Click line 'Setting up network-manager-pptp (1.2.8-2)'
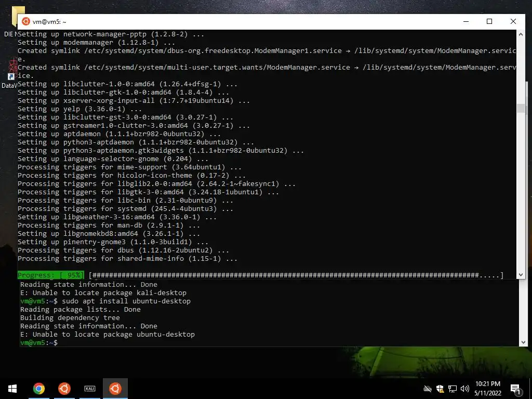The image size is (532, 399). click(111, 34)
